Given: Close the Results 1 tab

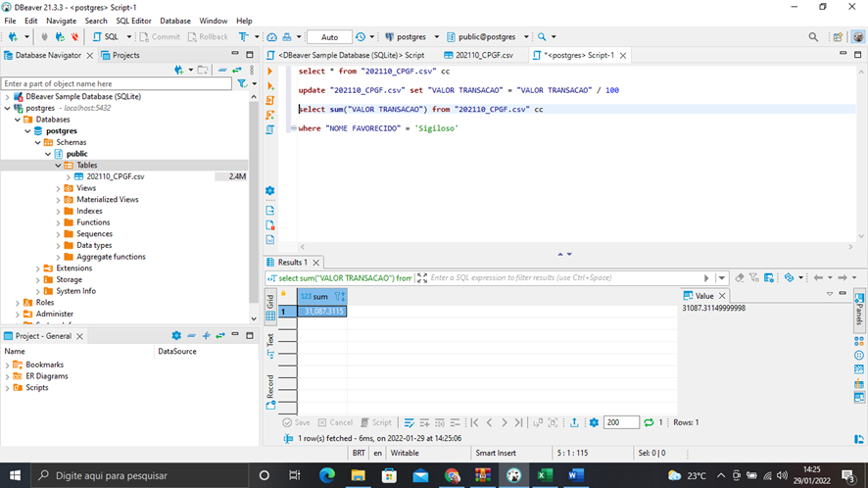Looking at the screenshot, I should (316, 263).
